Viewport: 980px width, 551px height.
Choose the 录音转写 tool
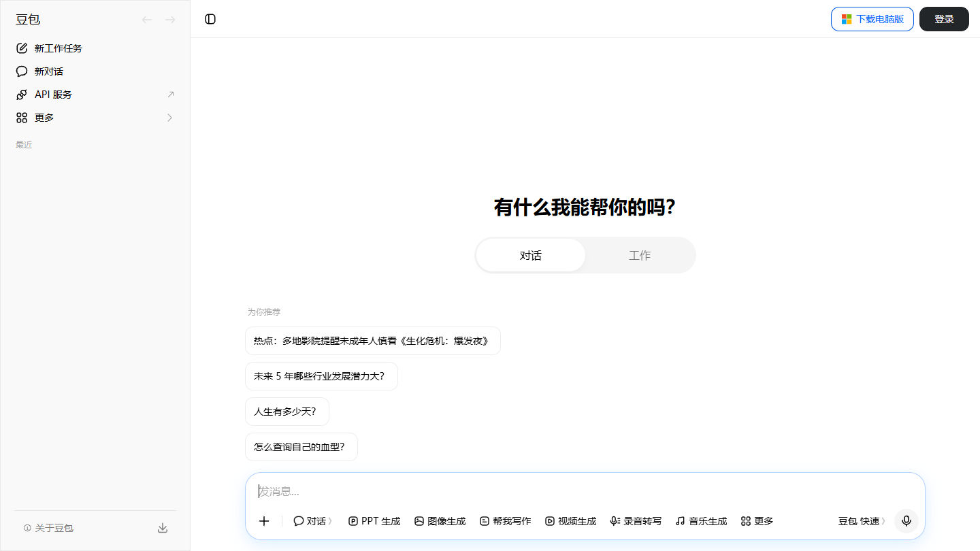(x=636, y=521)
